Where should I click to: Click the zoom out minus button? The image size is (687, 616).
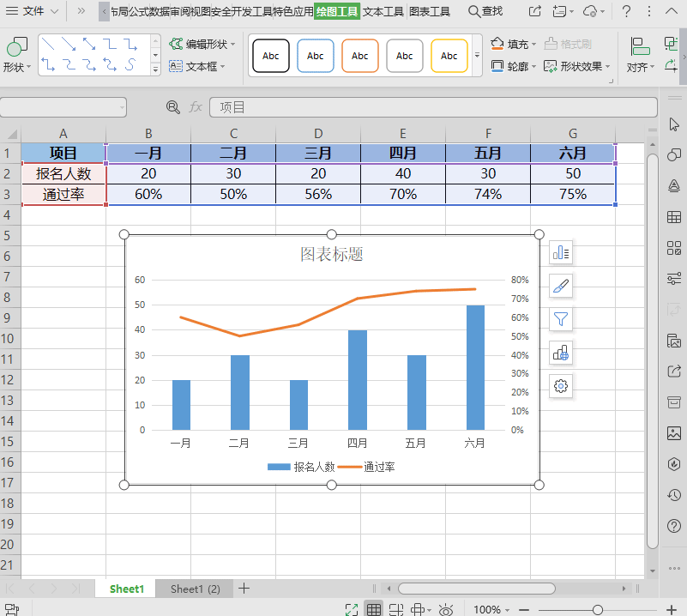[524, 609]
